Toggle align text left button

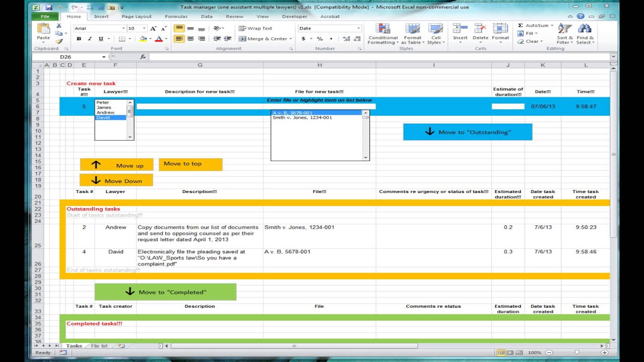[179, 39]
